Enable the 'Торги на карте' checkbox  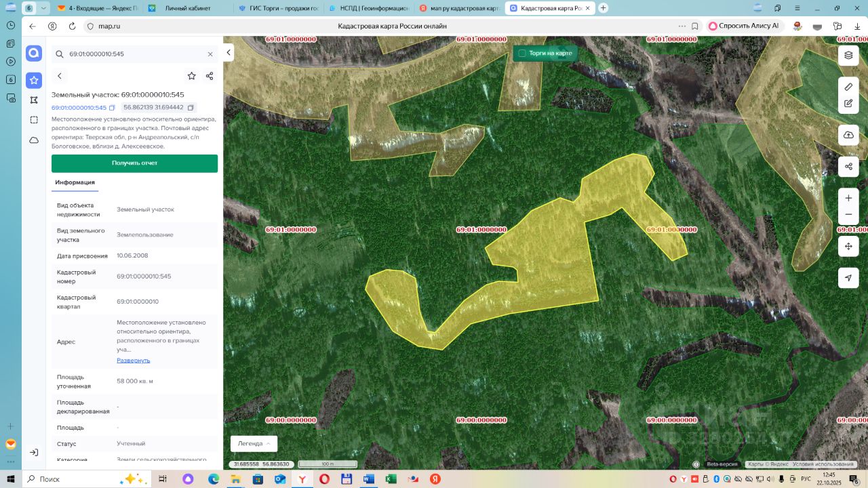[522, 53]
